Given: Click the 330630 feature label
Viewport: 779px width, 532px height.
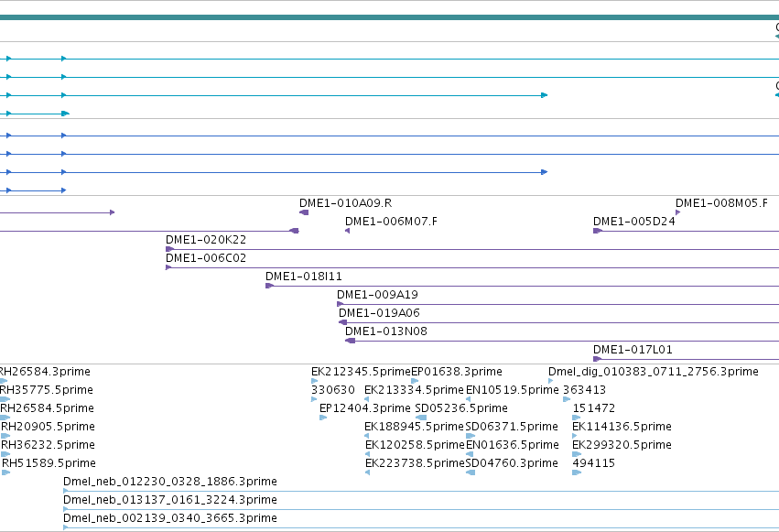Looking at the screenshot, I should (333, 390).
